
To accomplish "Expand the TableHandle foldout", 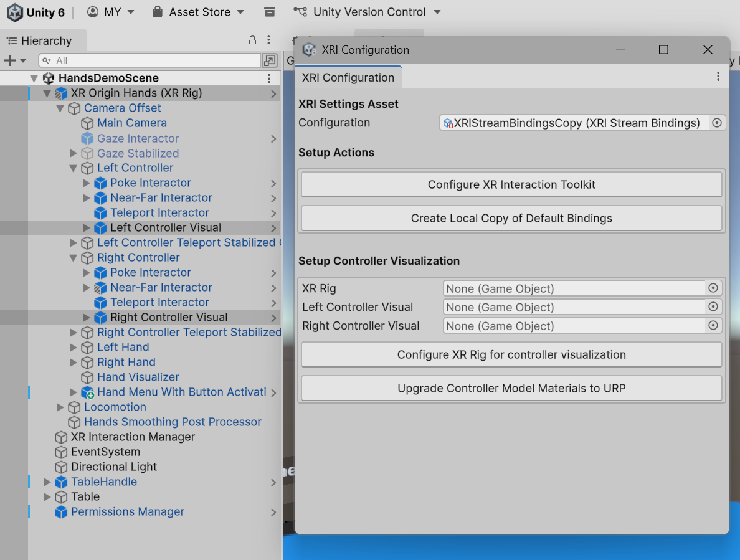I will click(x=47, y=482).
